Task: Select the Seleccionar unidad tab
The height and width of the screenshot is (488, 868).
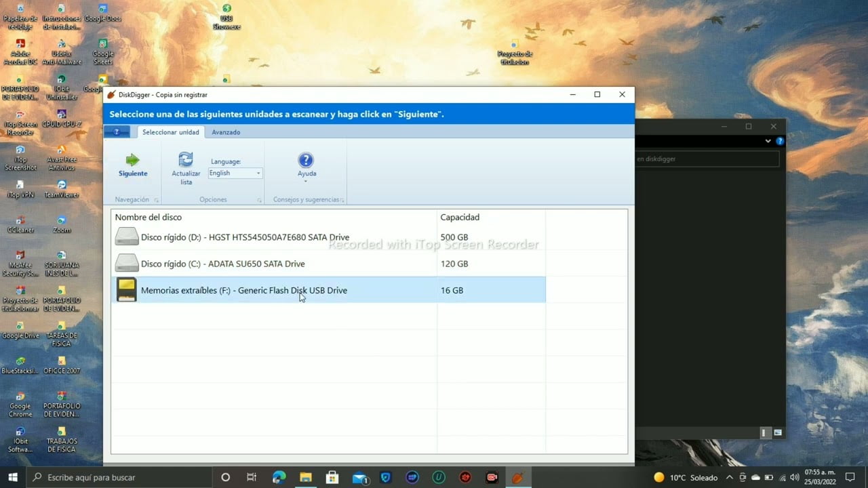Action: click(171, 132)
